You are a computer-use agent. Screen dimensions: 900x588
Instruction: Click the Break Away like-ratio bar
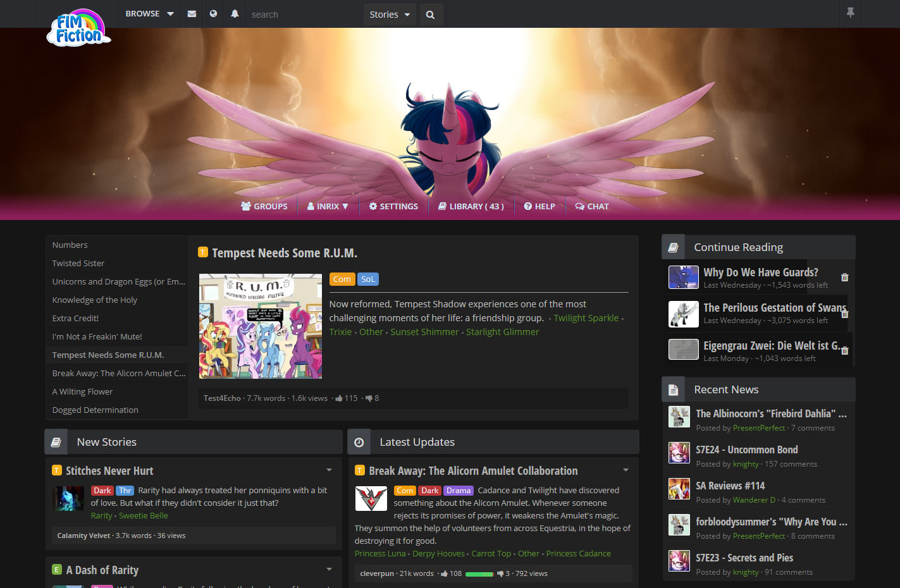(479, 574)
